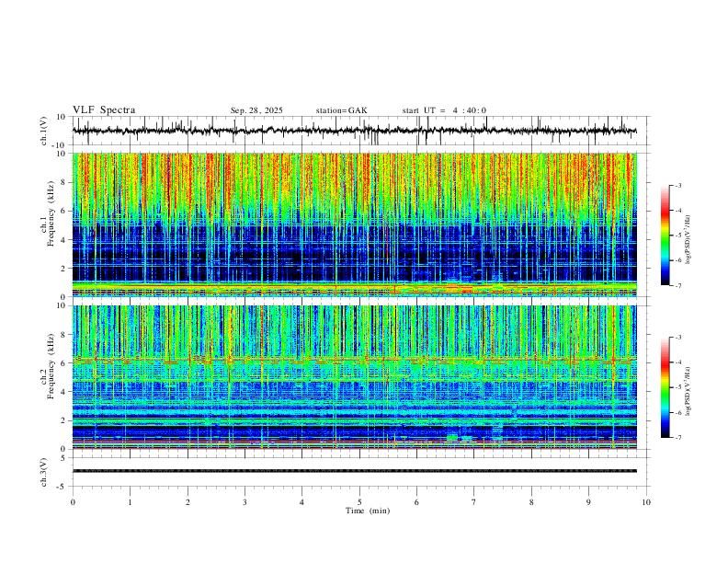
Task: Click the ch.2 colorbar log(PSD) label
Action: click(688, 391)
